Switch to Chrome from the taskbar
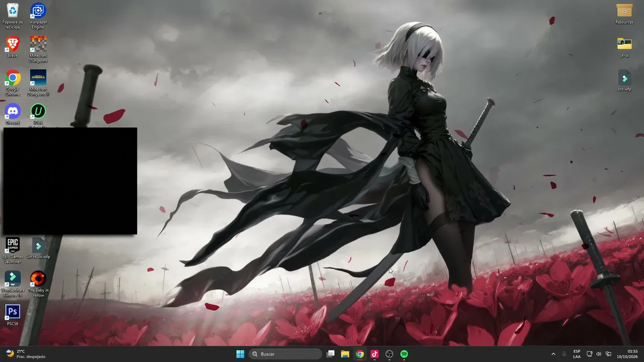 tap(360, 354)
